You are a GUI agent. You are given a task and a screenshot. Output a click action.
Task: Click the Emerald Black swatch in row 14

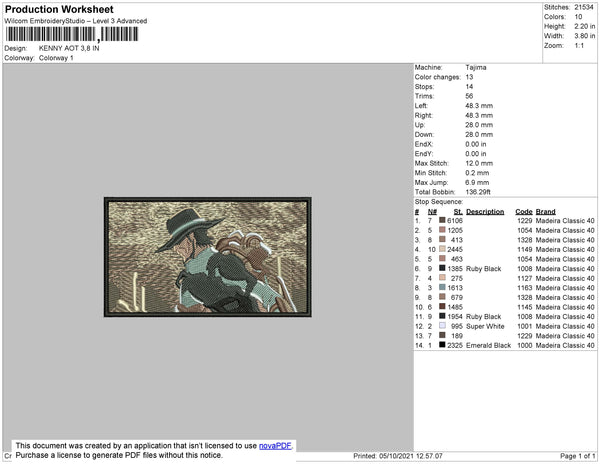(x=442, y=345)
